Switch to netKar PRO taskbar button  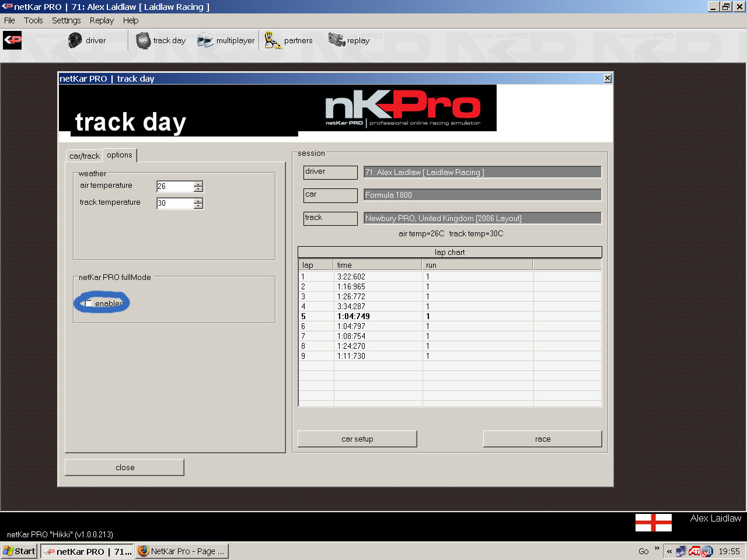87,551
